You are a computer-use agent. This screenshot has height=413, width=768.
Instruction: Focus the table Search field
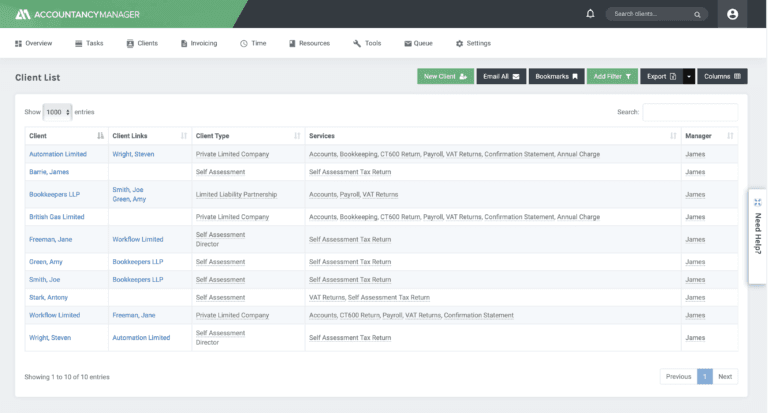click(690, 112)
